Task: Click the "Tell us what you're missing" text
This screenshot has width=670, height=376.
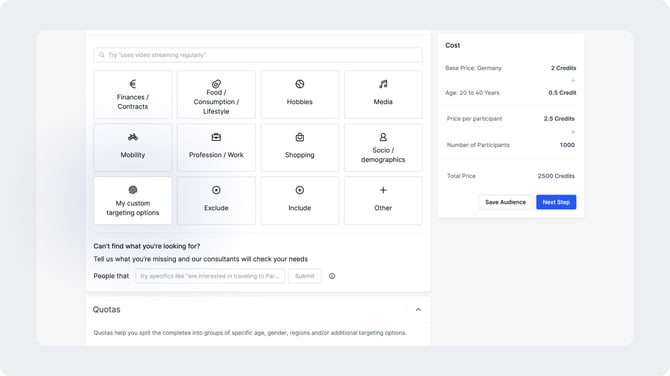Action: [x=200, y=259]
